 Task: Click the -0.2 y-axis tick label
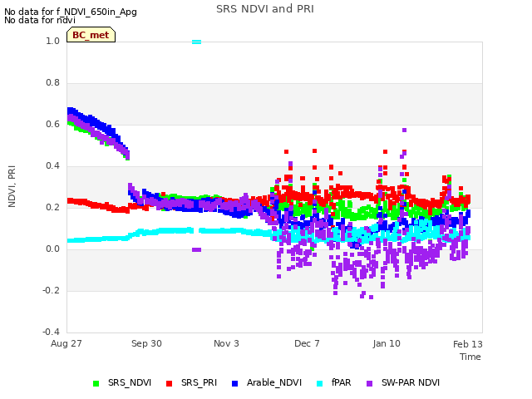(x=51, y=290)
